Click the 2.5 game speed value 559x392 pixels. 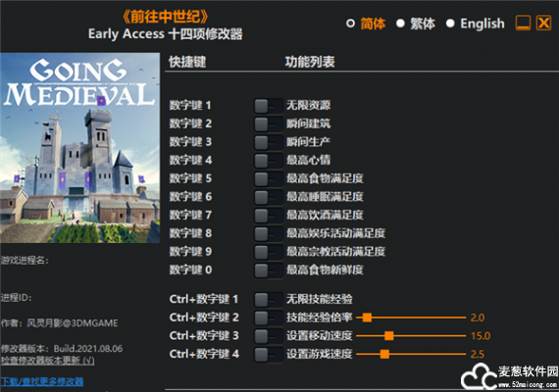[478, 354]
